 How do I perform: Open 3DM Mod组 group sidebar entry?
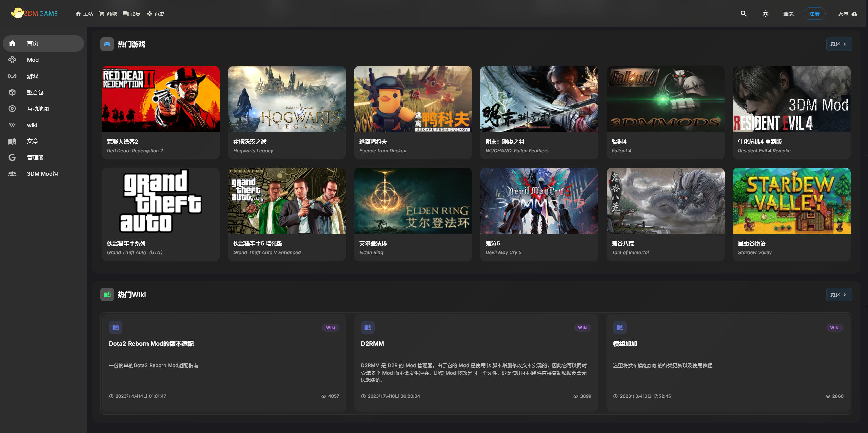click(42, 174)
